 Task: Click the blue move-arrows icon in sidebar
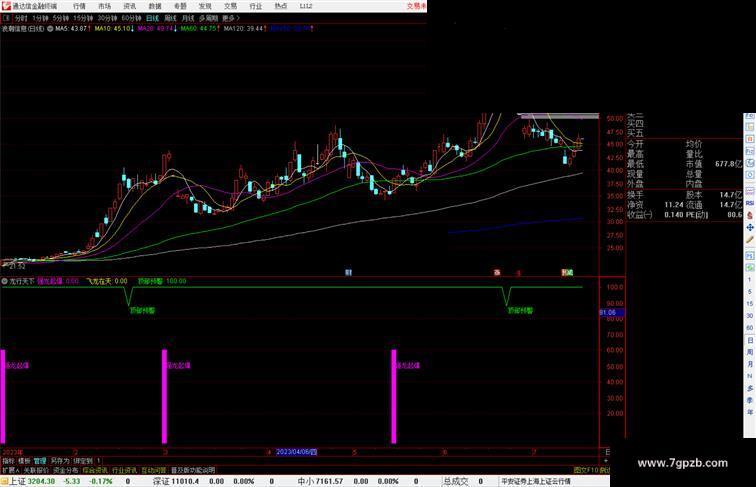tap(750, 228)
